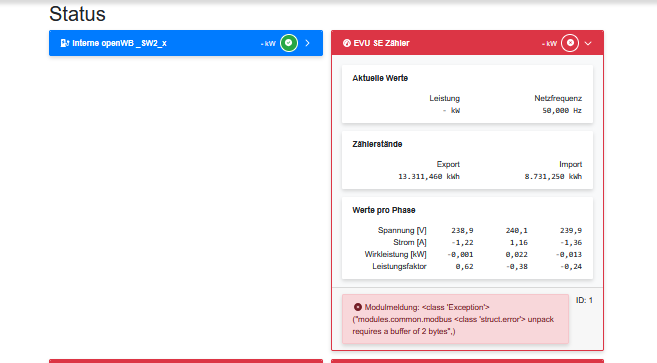
Task: Click the error icon in Modulmeldung alert
Action: point(357,307)
